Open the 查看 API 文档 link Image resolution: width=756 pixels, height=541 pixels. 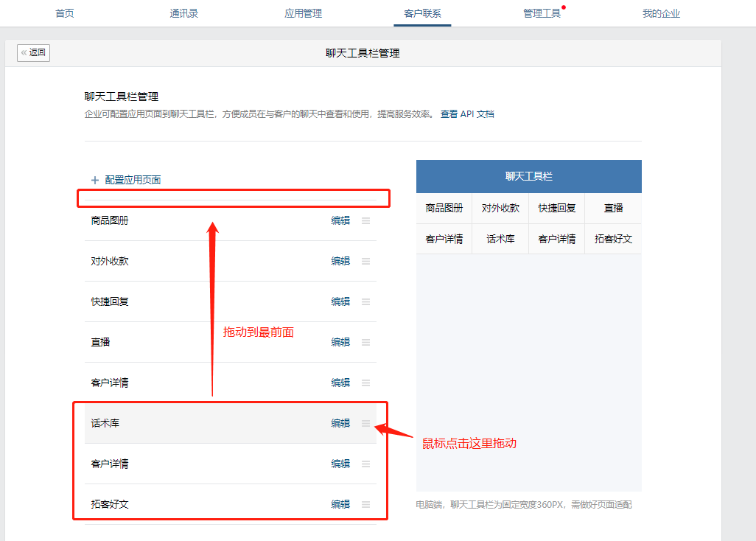pos(467,114)
